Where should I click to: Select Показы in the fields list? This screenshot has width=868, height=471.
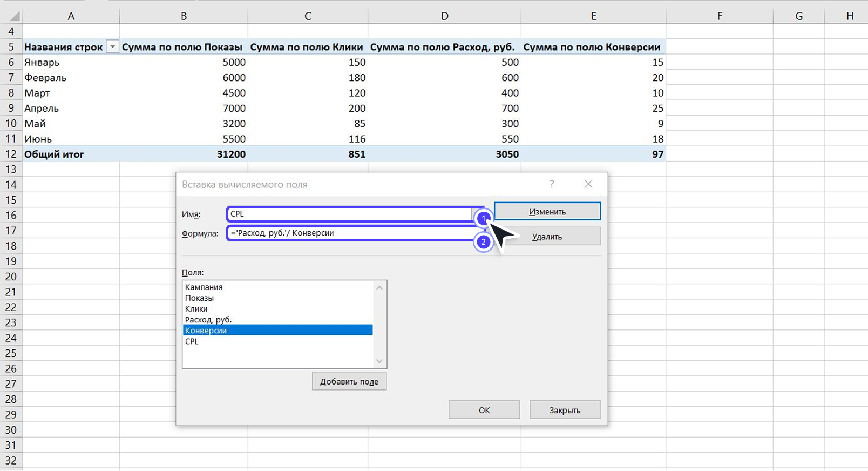(278, 298)
